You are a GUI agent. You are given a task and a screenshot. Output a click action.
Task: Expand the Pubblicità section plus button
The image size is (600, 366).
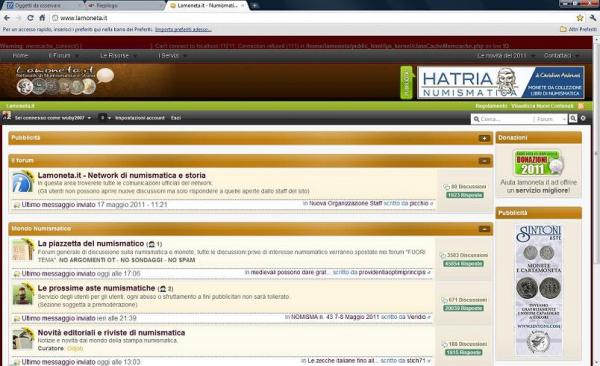[x=484, y=138]
